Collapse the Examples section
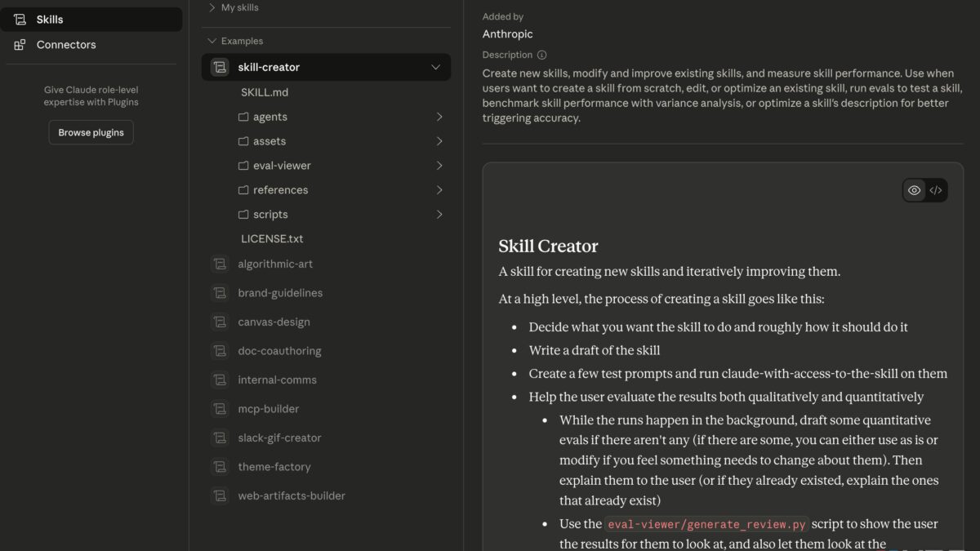 [212, 41]
